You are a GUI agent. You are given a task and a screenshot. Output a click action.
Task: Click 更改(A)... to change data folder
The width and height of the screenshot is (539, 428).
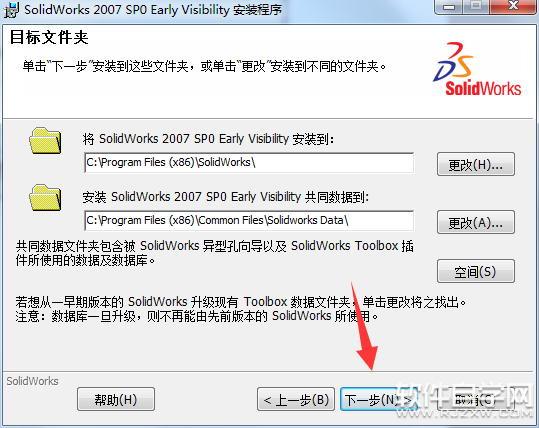(476, 222)
